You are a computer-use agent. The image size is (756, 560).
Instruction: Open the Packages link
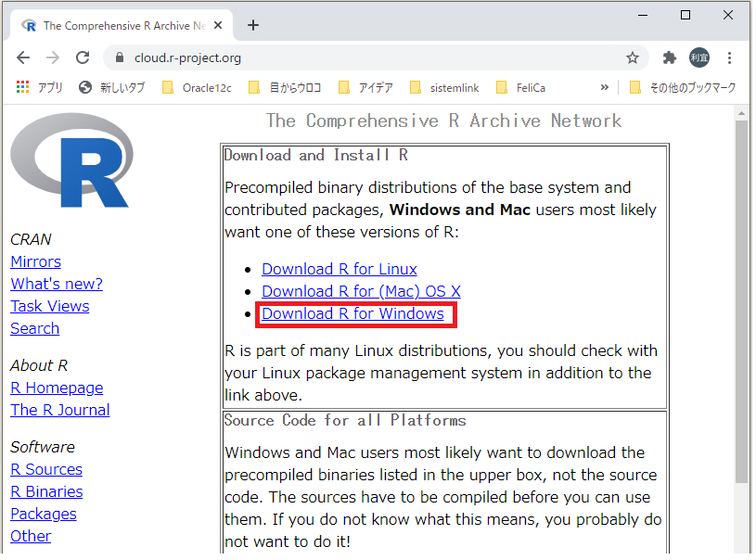click(44, 515)
